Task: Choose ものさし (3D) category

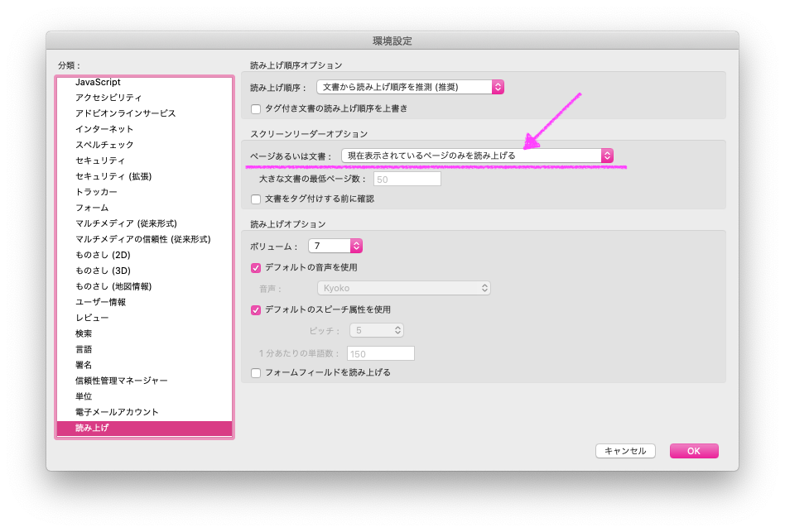Action: [144, 271]
